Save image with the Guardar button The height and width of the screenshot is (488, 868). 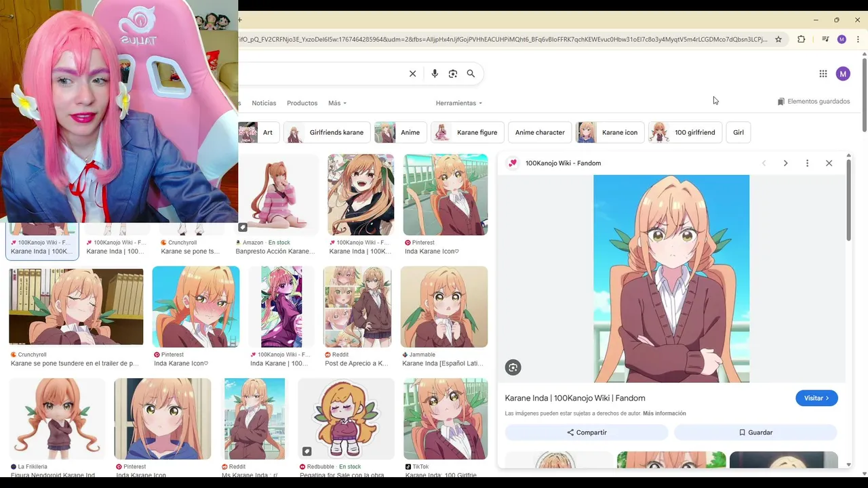755,432
